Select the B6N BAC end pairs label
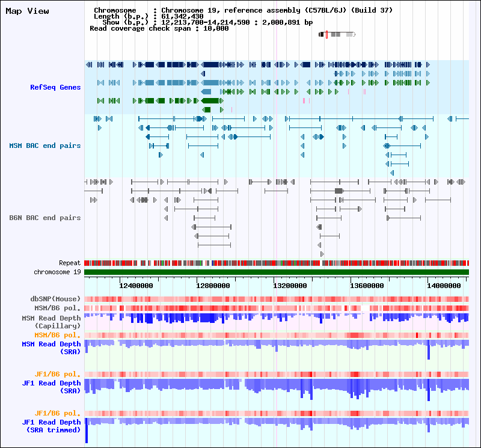The width and height of the screenshot is (481, 448). [44, 218]
